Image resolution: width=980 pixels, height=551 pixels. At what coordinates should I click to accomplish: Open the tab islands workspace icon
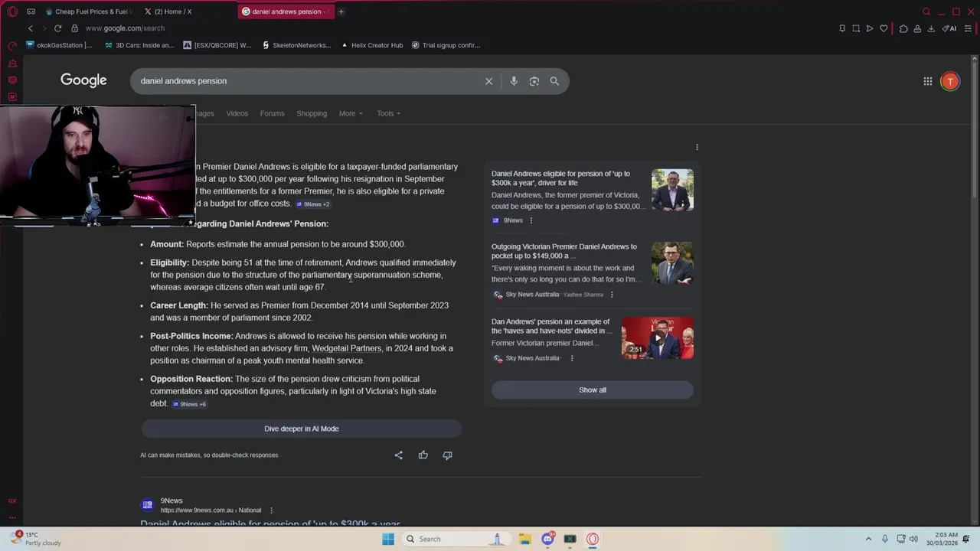[x=31, y=11]
